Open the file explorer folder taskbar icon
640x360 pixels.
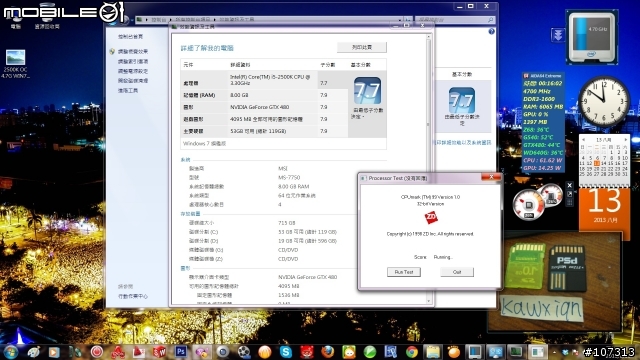433,351
